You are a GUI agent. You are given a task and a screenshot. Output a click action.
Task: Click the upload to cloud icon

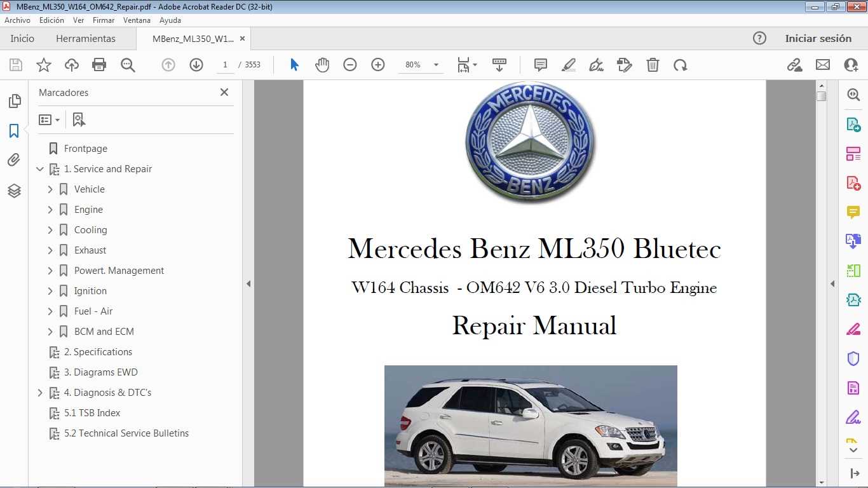[x=72, y=65]
